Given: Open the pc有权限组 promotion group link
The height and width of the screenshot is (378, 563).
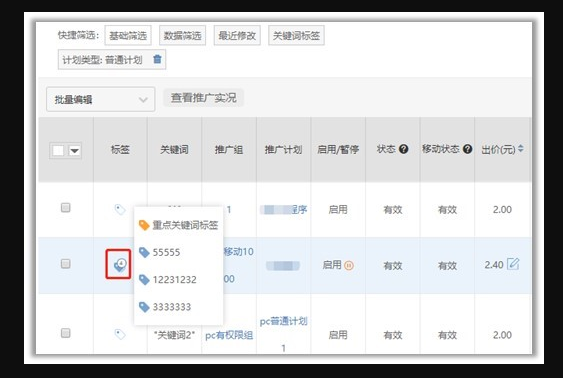Looking at the screenshot, I should click(x=229, y=335).
